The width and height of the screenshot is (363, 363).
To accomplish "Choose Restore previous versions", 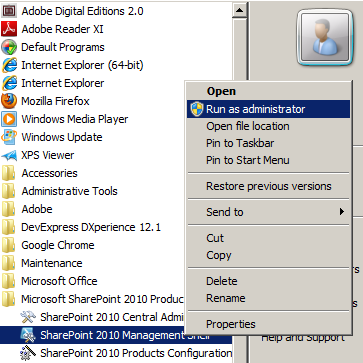I will click(268, 186).
